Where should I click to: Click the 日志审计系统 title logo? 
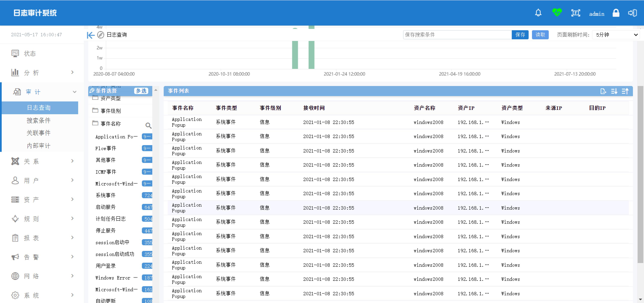coord(35,13)
